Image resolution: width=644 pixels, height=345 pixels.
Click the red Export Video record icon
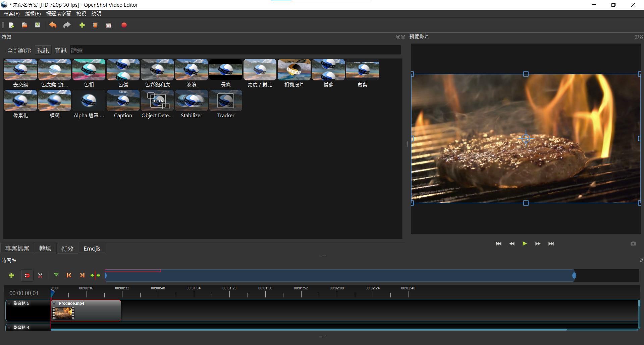click(124, 25)
